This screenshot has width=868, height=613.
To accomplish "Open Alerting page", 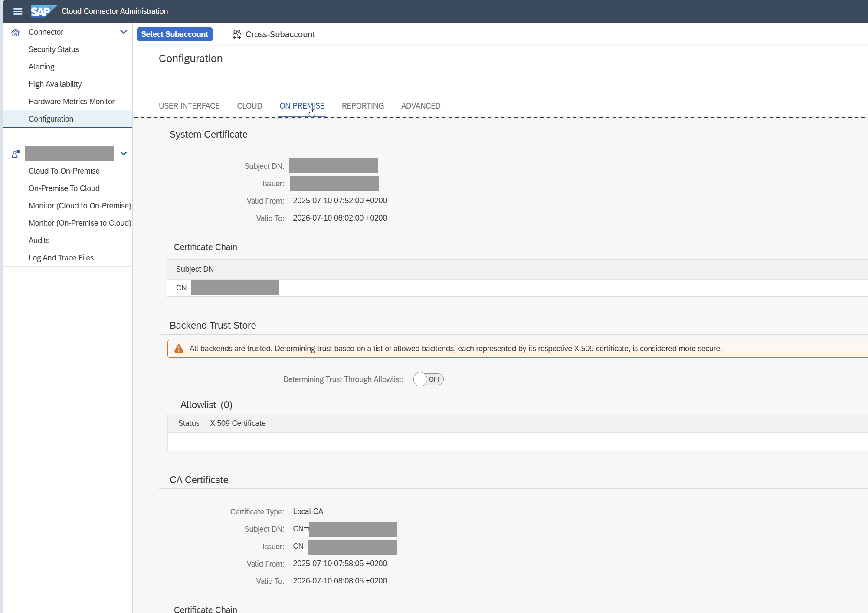I will [x=42, y=67].
